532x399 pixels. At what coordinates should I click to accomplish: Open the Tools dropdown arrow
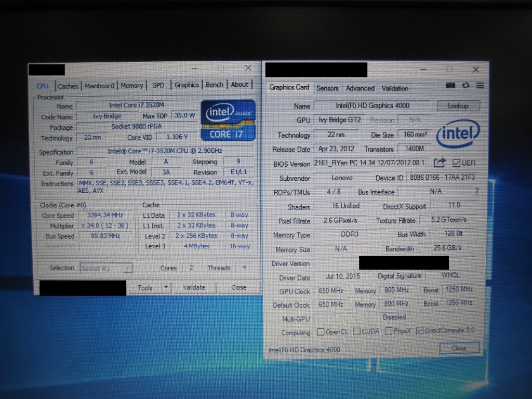pyautogui.click(x=166, y=287)
